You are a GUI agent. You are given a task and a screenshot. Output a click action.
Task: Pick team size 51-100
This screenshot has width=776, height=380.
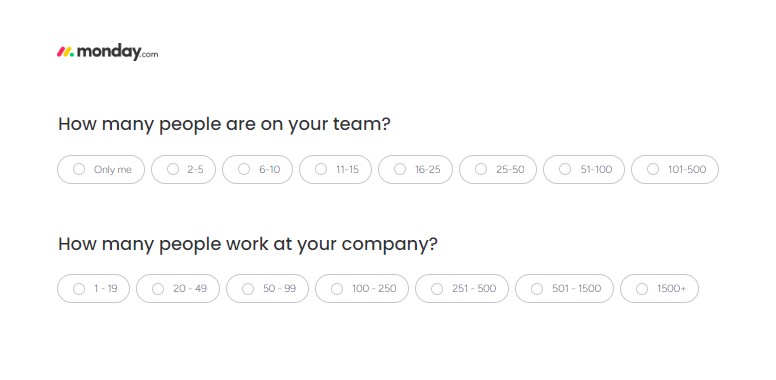[584, 170]
